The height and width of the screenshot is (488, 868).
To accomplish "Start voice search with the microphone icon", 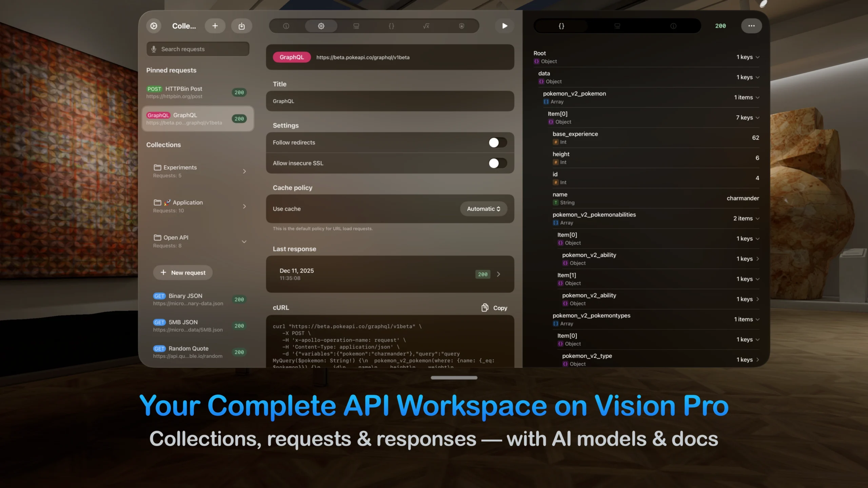I will pos(155,49).
